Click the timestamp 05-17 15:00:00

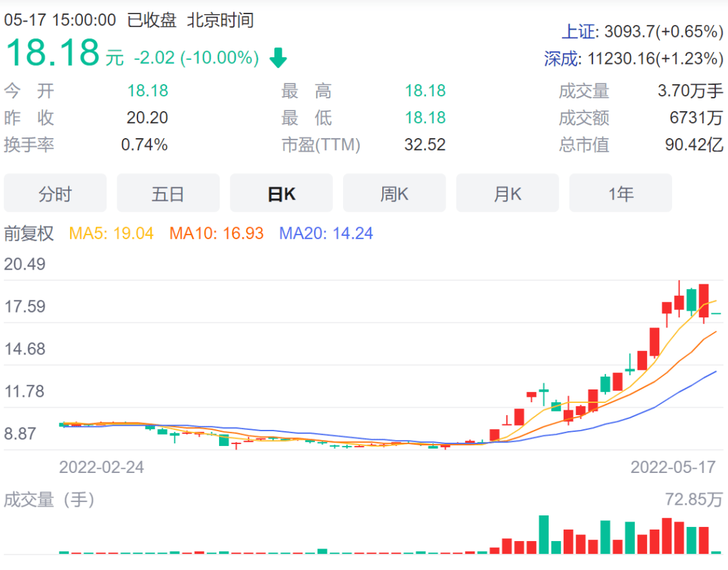pos(60,20)
